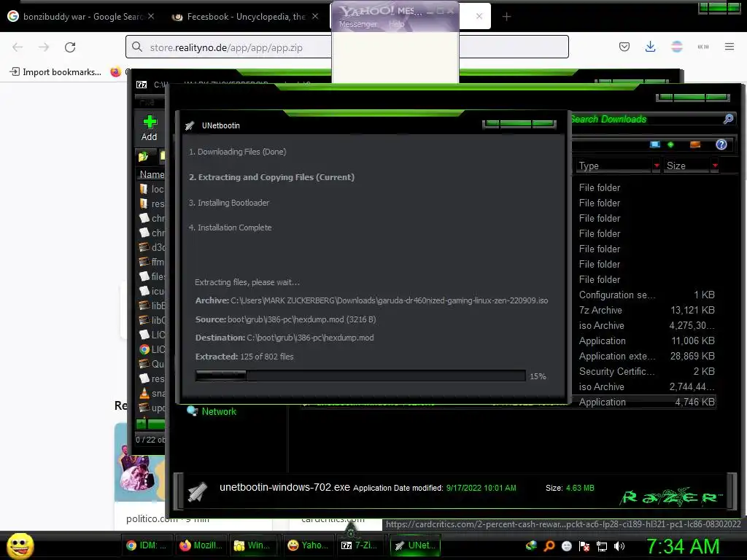Viewport: 747px width, 560px height.
Task: Click Import bookmarks in Firefox toolbar
Action: pos(55,72)
